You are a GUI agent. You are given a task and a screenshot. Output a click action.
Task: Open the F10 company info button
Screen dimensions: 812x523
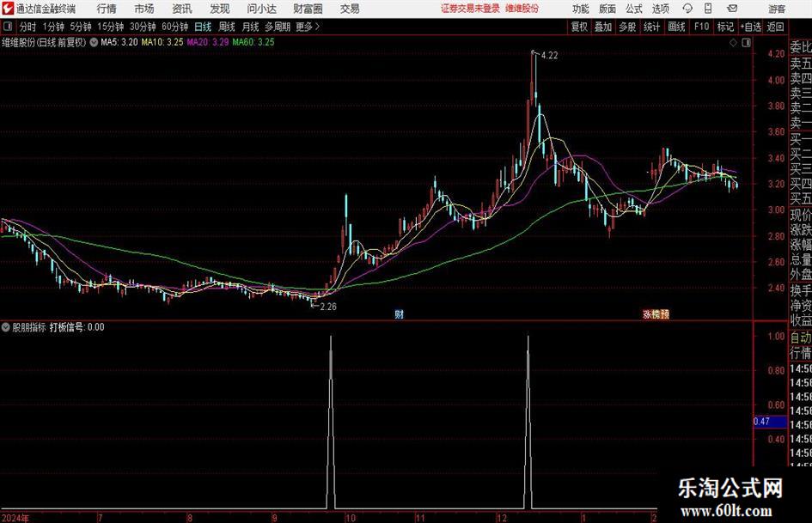tap(701, 27)
